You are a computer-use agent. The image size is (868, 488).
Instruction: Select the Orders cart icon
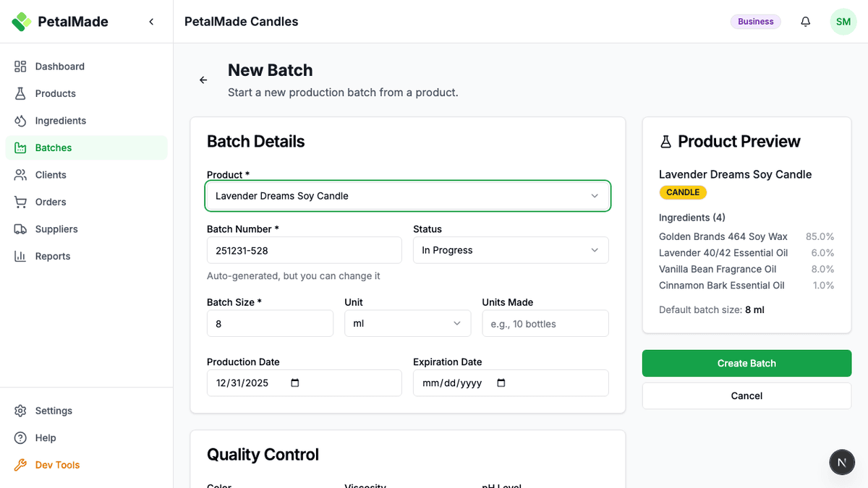21,202
